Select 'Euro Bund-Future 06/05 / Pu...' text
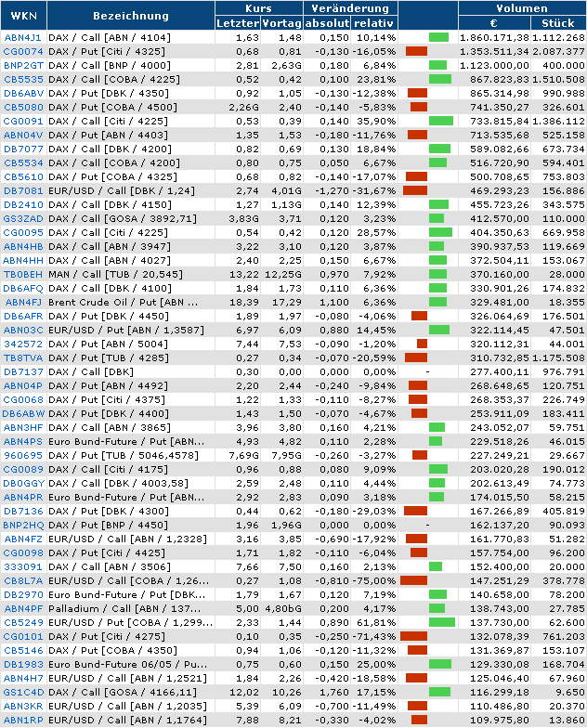587x728 pixels. click(128, 665)
